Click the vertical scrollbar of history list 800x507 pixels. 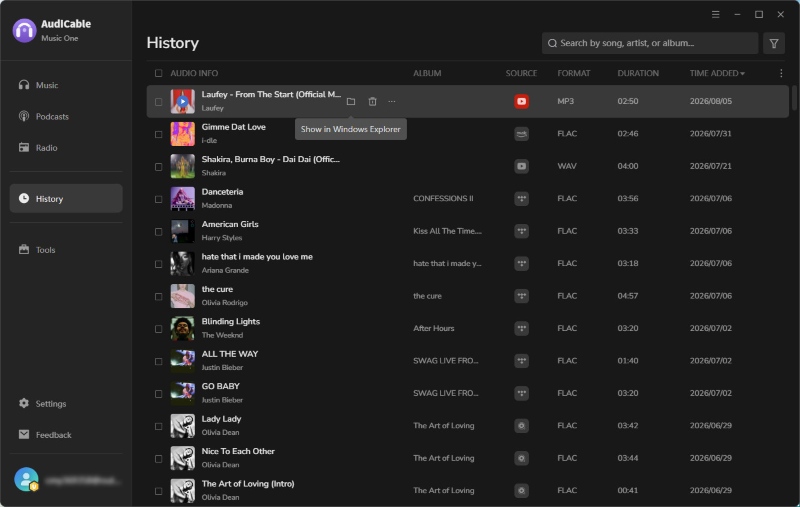point(794,98)
